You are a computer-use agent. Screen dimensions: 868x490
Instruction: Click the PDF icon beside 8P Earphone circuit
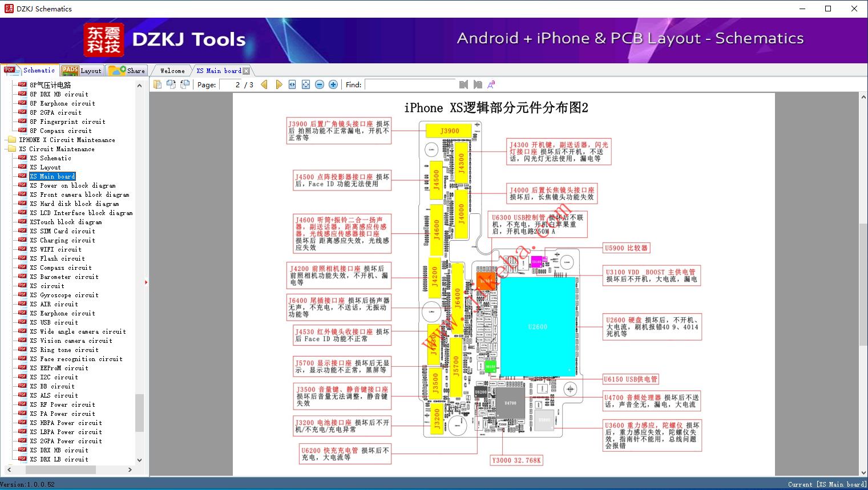click(22, 103)
